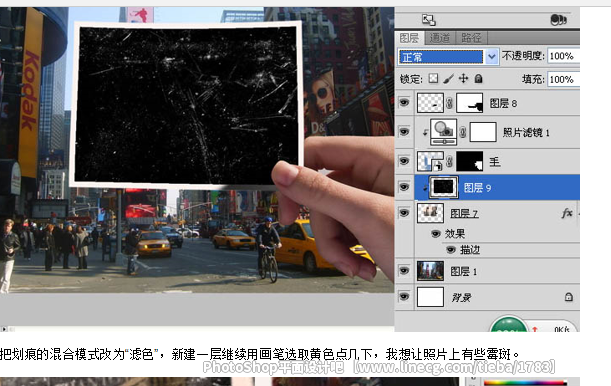
Task: Select layer name 图层 1
Action: tap(463, 271)
